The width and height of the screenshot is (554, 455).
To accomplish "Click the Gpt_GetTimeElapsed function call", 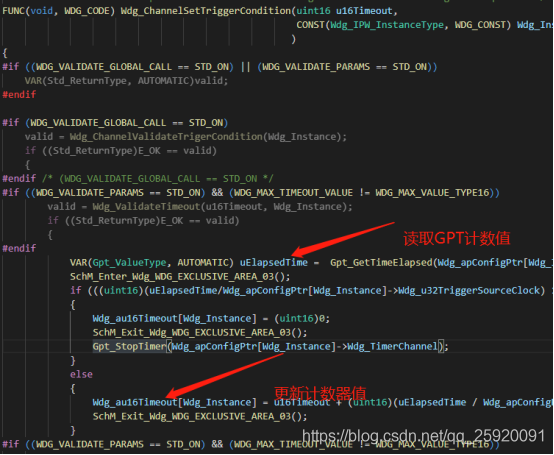I will (381, 263).
